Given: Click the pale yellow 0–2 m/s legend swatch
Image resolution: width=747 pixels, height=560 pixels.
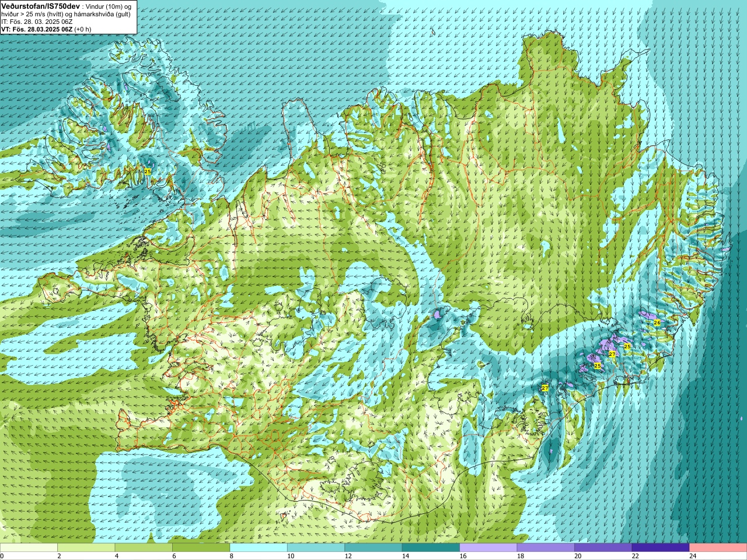Looking at the screenshot, I should (29, 548).
